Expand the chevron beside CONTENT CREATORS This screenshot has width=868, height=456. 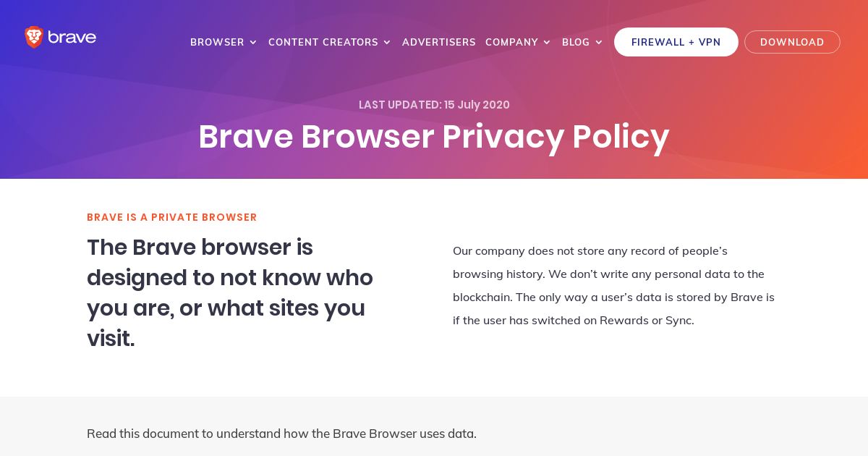(x=387, y=43)
